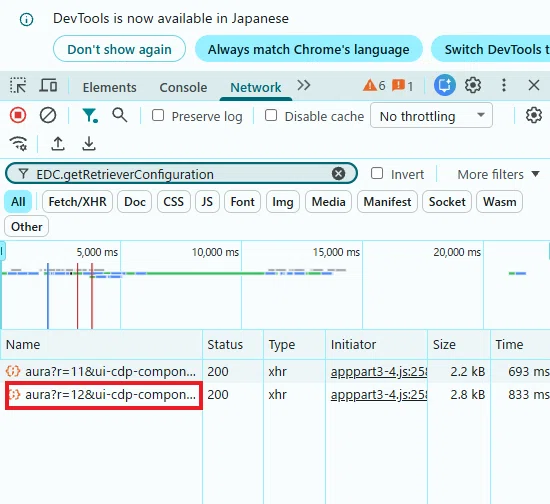Sort by the Type column header

pos(294,344)
